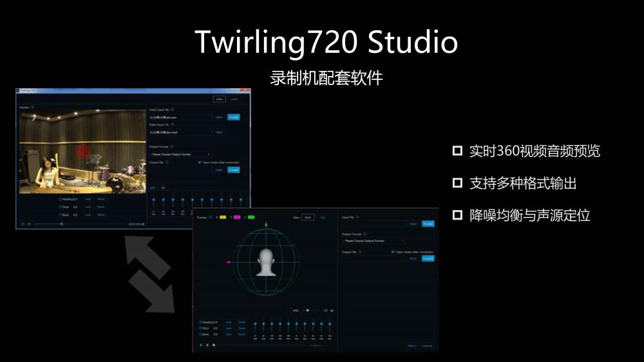Toggle Open folder after conversion in video window
644x362 pixels.
point(200,163)
